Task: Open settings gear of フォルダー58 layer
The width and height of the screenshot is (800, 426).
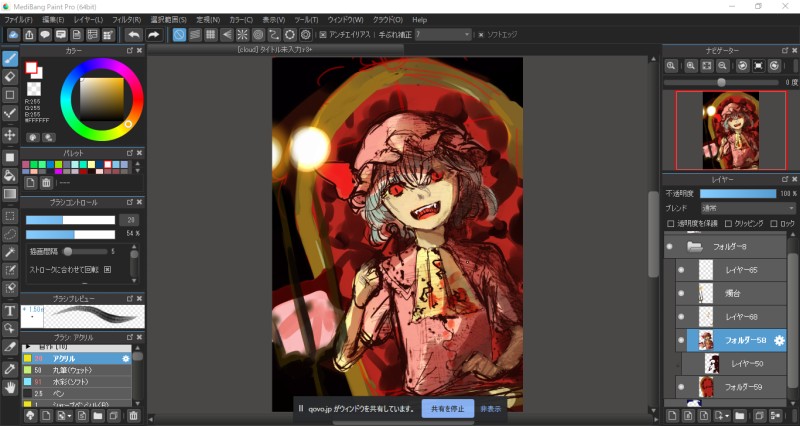Action: [779, 340]
